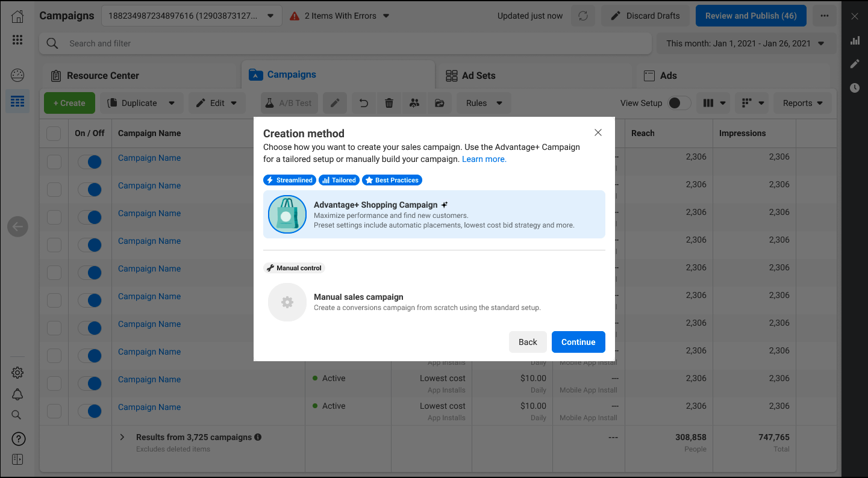Click the share audience people icon
Viewport: 868px width, 478px height.
[414, 103]
